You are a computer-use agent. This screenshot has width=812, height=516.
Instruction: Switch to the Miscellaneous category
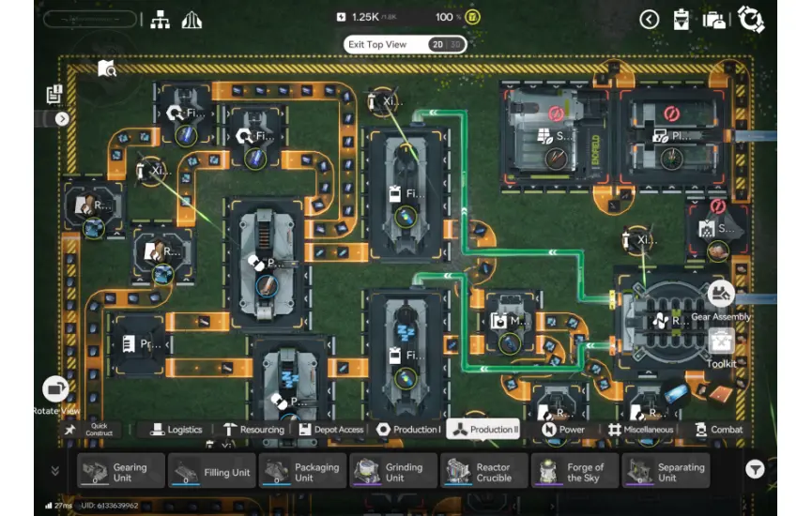[640, 430]
